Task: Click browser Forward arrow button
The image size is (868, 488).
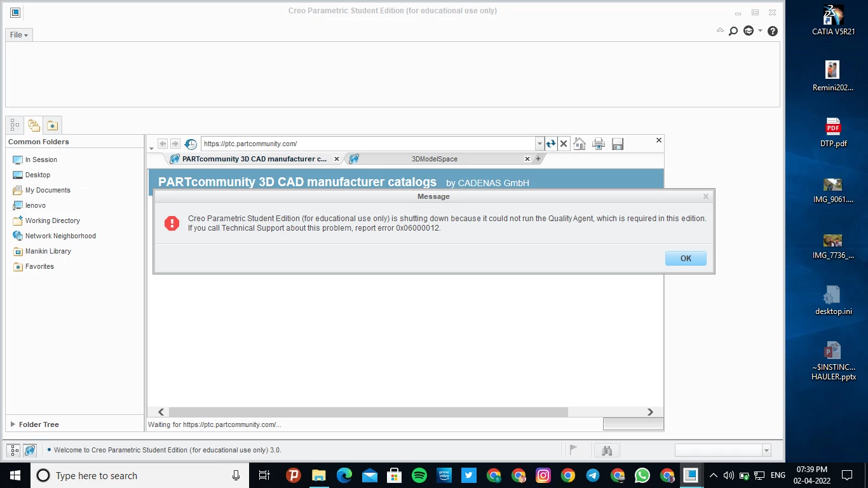Action: pyautogui.click(x=175, y=144)
